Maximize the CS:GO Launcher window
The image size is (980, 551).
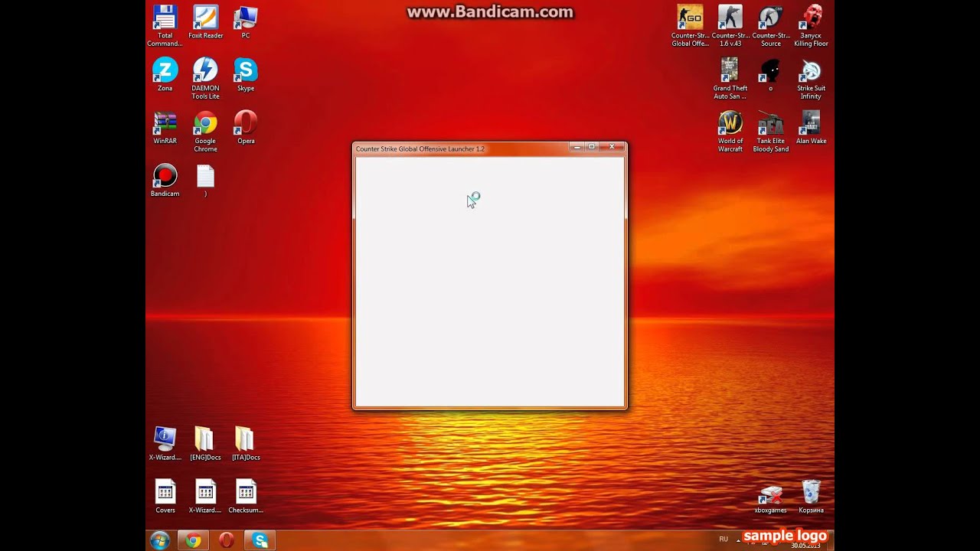click(x=592, y=147)
